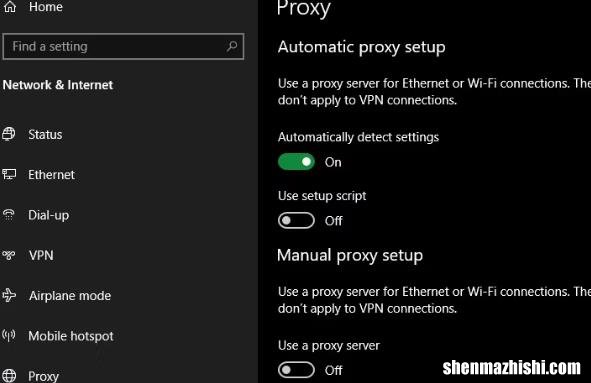Turn off Automatically detect settings toggle
This screenshot has width=591, height=383.
(x=296, y=162)
